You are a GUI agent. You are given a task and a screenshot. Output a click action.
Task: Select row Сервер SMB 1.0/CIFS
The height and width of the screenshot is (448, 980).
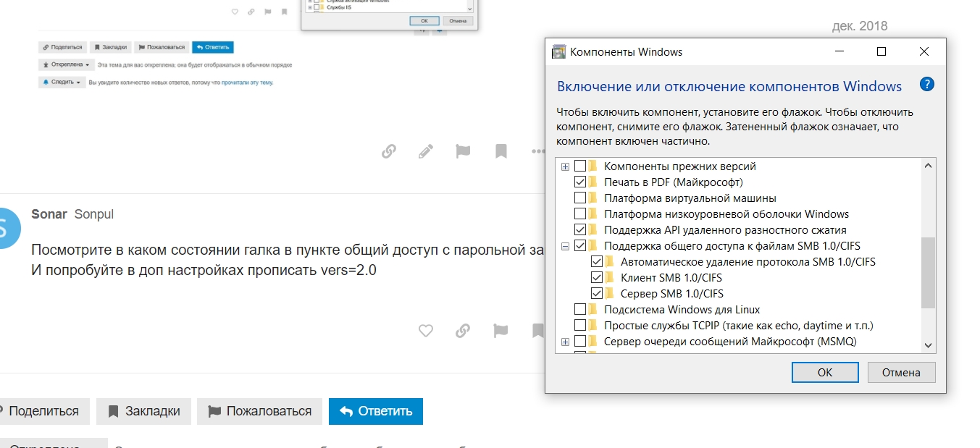pos(672,294)
